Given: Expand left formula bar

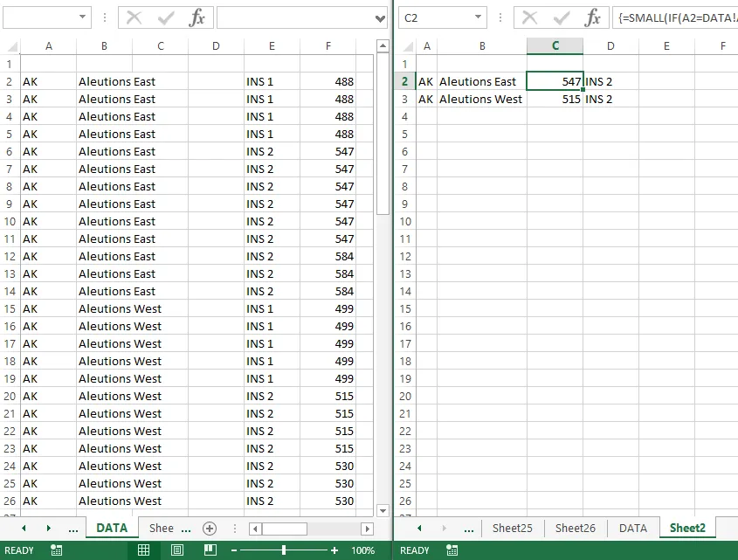Looking at the screenshot, I should click(380, 19).
